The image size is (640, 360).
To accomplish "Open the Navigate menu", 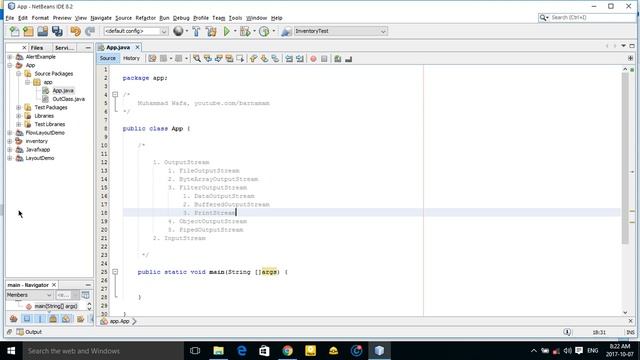I will [x=101, y=18].
